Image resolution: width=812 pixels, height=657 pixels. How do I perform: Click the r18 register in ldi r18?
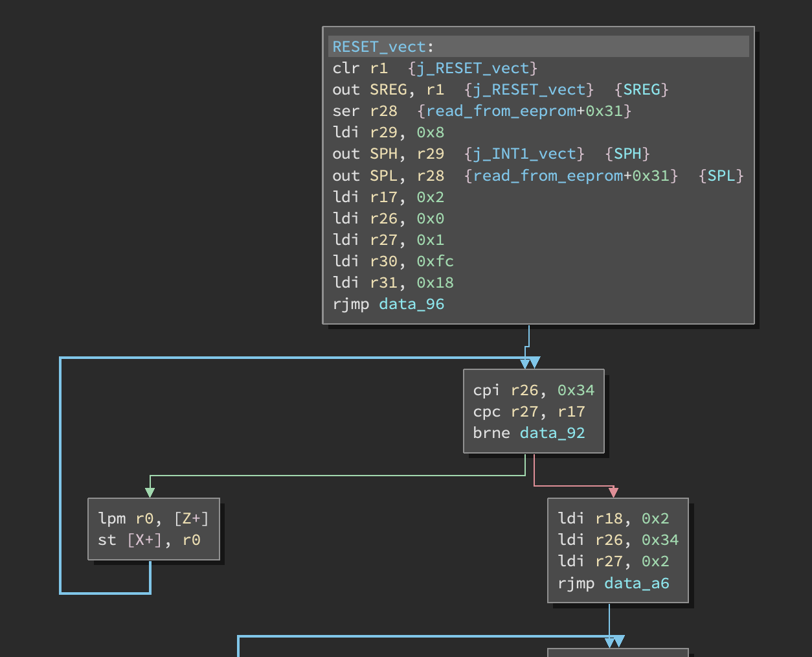(609, 518)
